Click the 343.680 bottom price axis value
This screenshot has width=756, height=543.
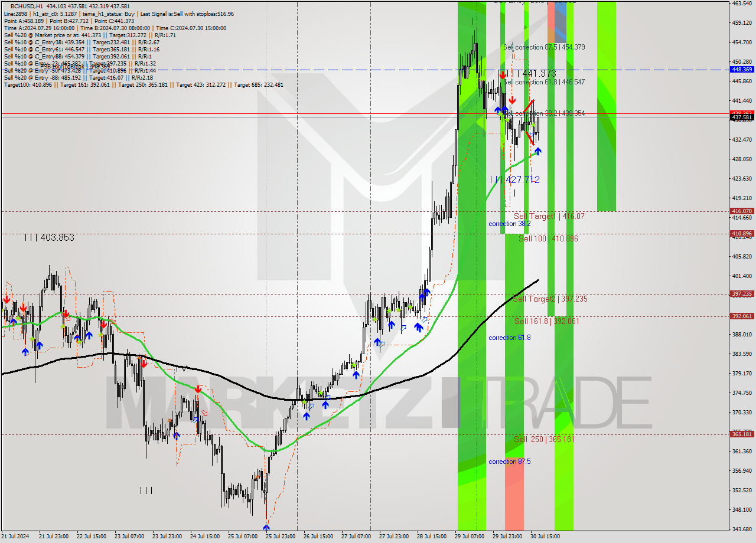pyautogui.click(x=742, y=529)
